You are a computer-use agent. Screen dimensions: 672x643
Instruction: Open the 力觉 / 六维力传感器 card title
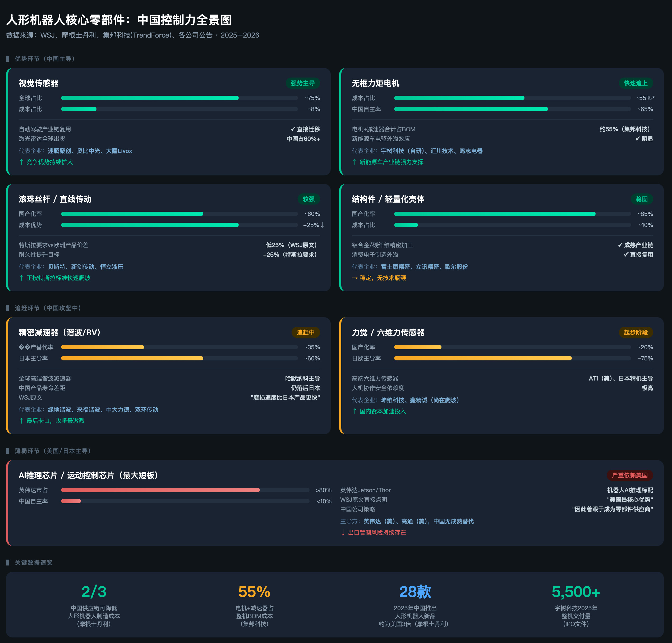[x=389, y=332]
